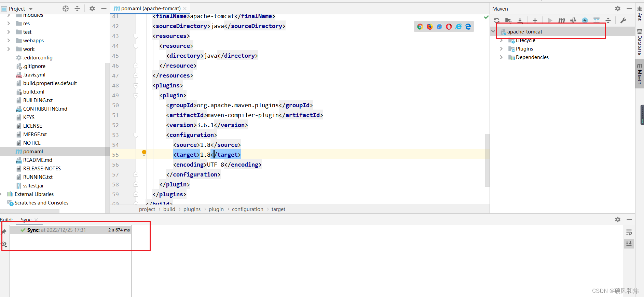Expand the test folder
Image resolution: width=644 pixels, height=297 pixels.
point(9,32)
